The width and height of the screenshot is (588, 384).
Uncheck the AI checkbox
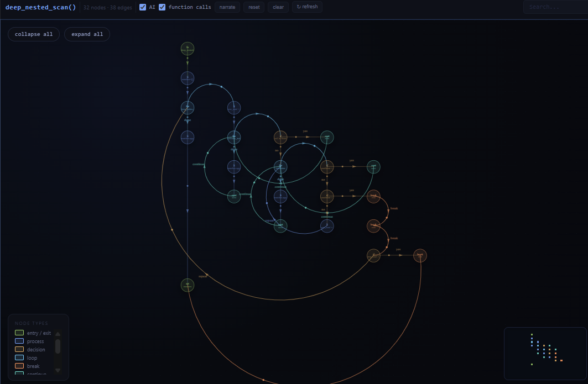tap(143, 7)
